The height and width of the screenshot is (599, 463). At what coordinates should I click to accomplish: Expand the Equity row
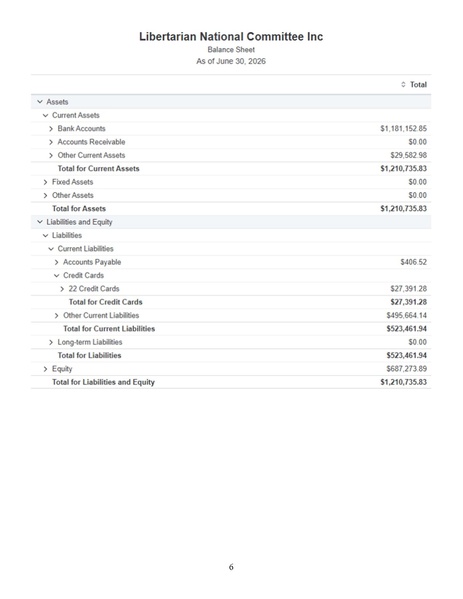(x=45, y=369)
